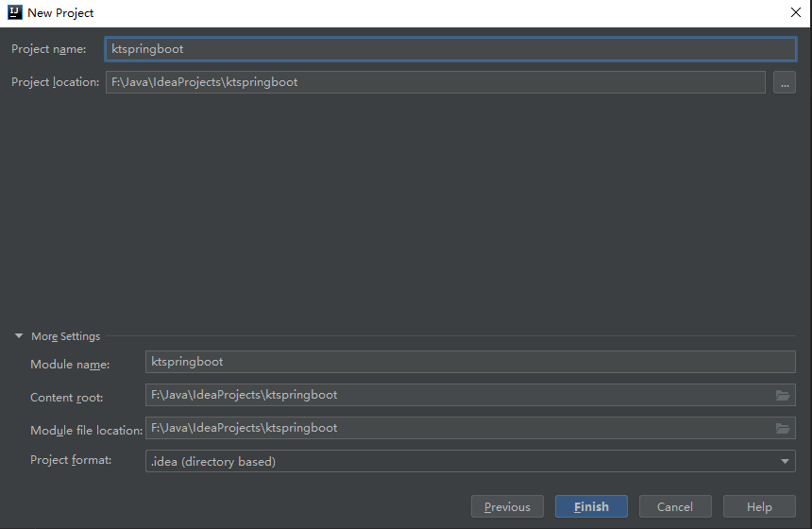Click into the Project location field

pyautogui.click(x=435, y=82)
